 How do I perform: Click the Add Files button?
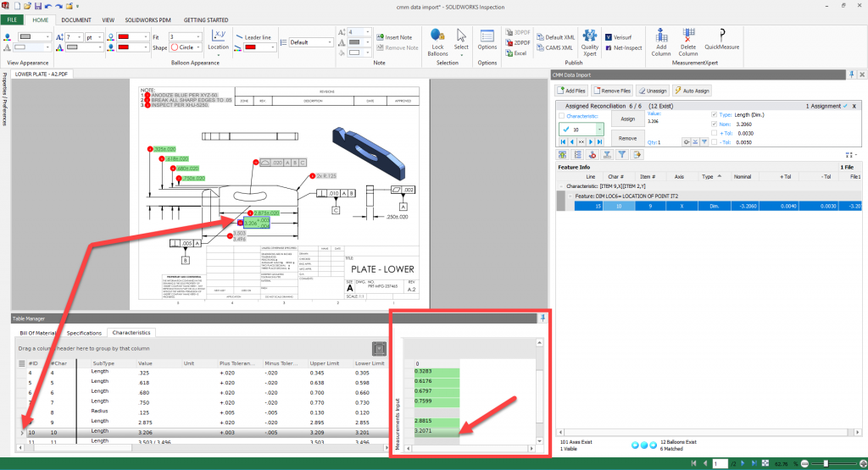click(571, 91)
